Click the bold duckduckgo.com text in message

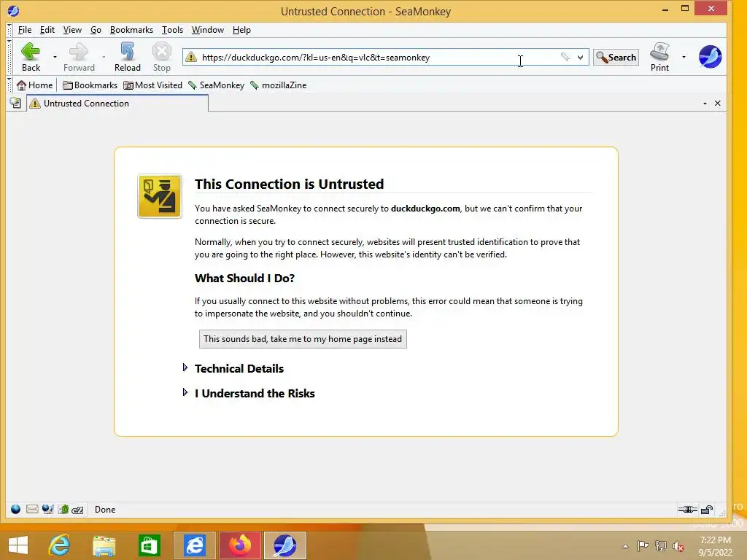(x=425, y=209)
